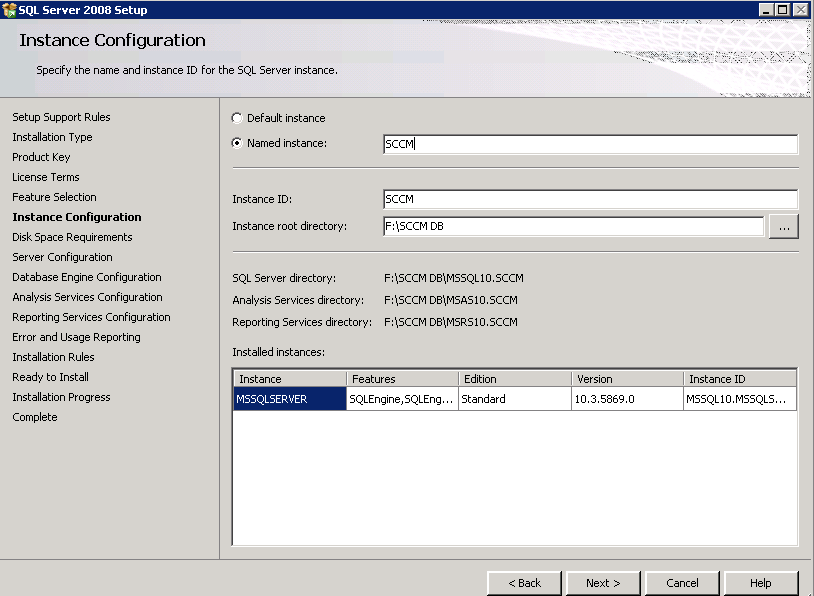
Task: Click the Next button
Action: [603, 583]
